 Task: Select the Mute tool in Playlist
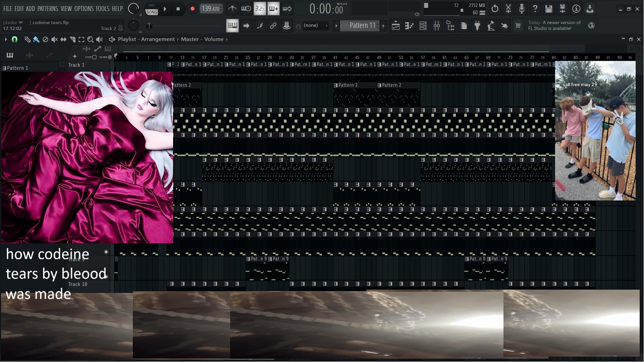[x=54, y=39]
